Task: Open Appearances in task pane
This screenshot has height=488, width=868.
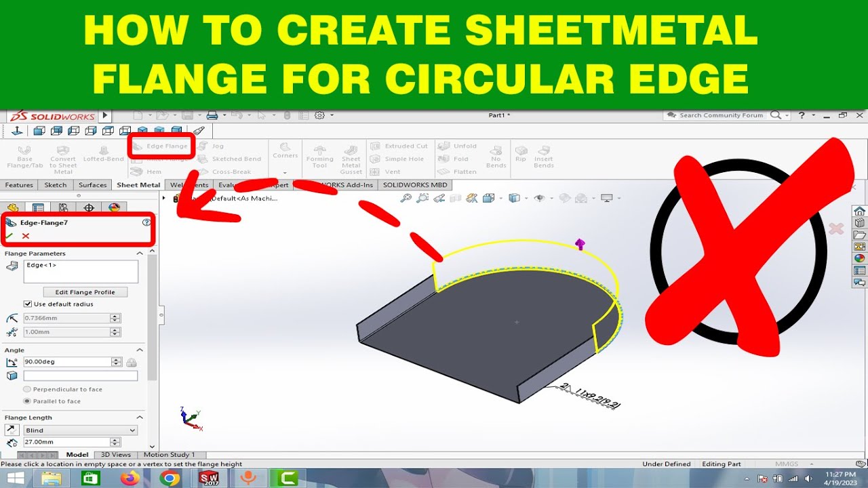Action: coord(859,258)
